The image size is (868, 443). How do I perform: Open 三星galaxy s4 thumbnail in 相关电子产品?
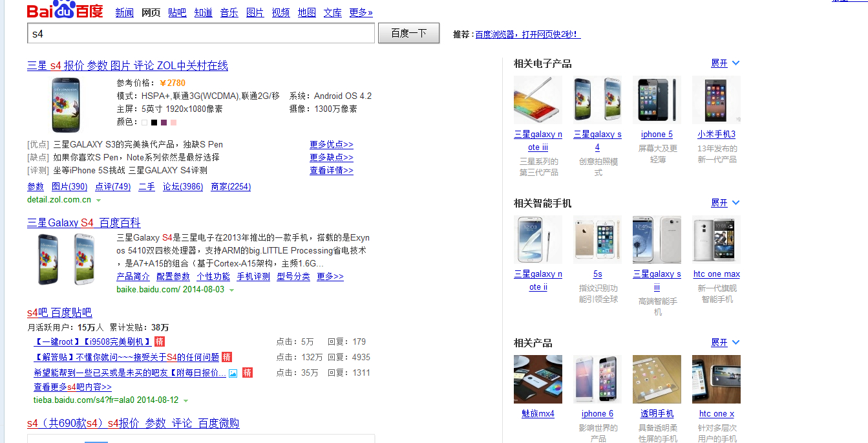tap(597, 100)
